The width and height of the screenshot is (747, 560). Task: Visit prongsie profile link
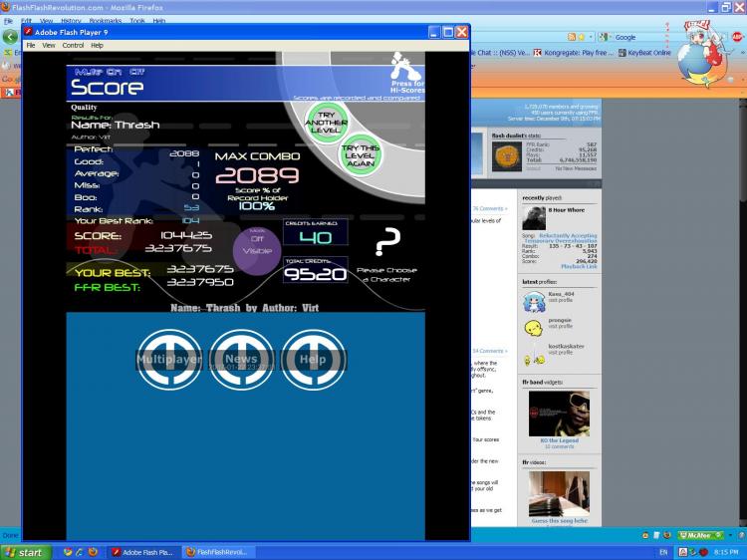[560, 327]
